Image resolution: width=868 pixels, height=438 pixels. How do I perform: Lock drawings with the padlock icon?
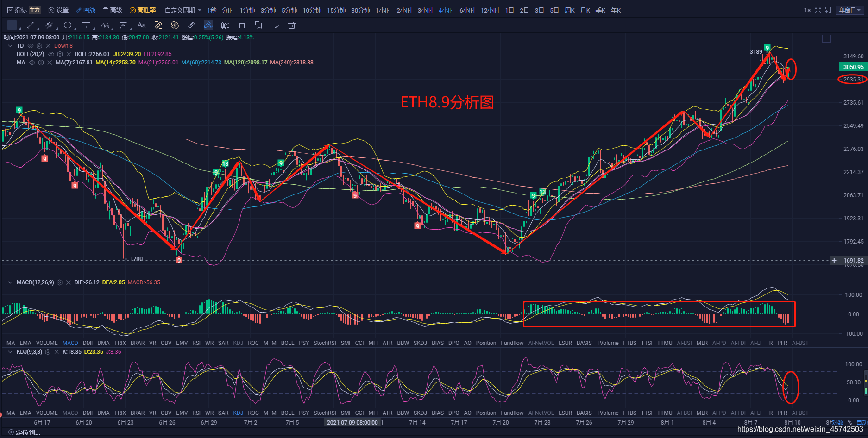click(242, 25)
